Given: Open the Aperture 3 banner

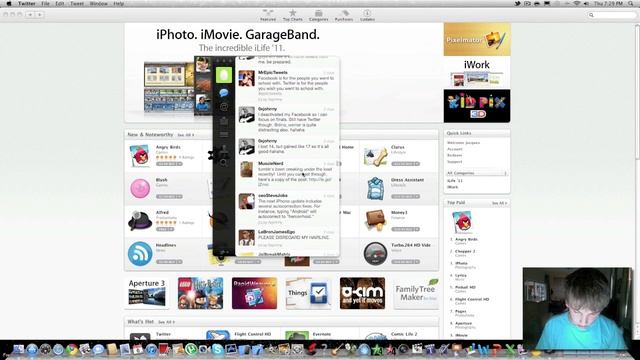Looking at the screenshot, I should point(147,293).
